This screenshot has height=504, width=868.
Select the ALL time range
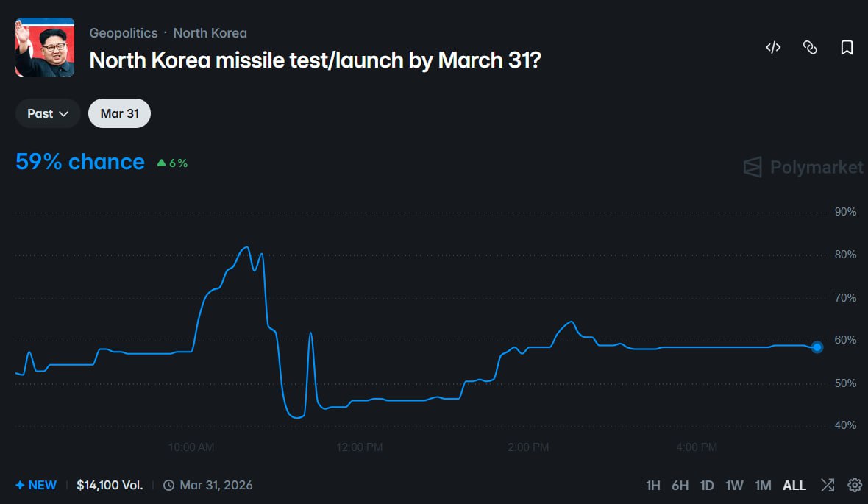click(x=794, y=485)
